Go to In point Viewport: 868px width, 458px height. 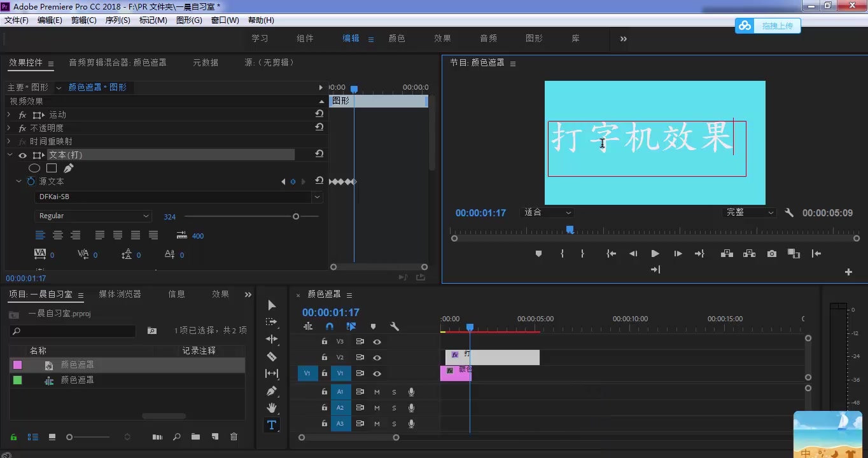pos(612,254)
